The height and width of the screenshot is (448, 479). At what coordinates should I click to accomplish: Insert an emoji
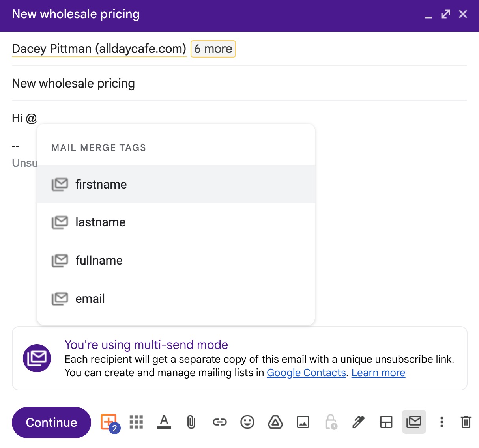(247, 422)
